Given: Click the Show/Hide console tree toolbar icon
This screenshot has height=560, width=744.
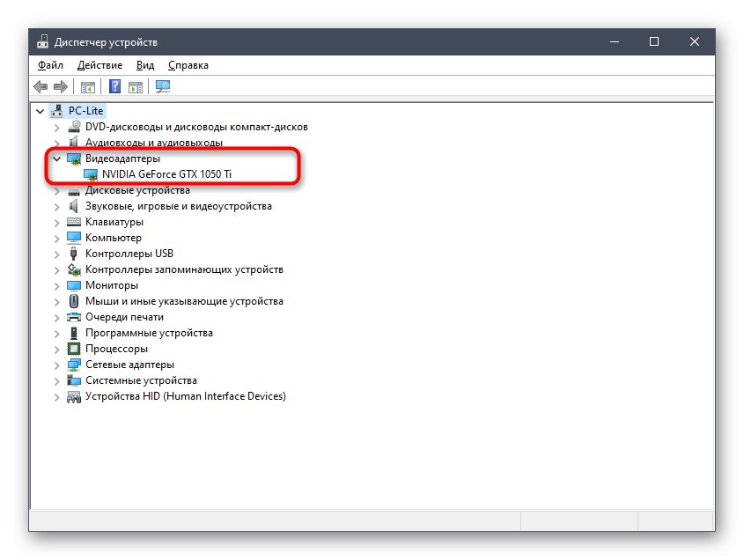Looking at the screenshot, I should 87,86.
